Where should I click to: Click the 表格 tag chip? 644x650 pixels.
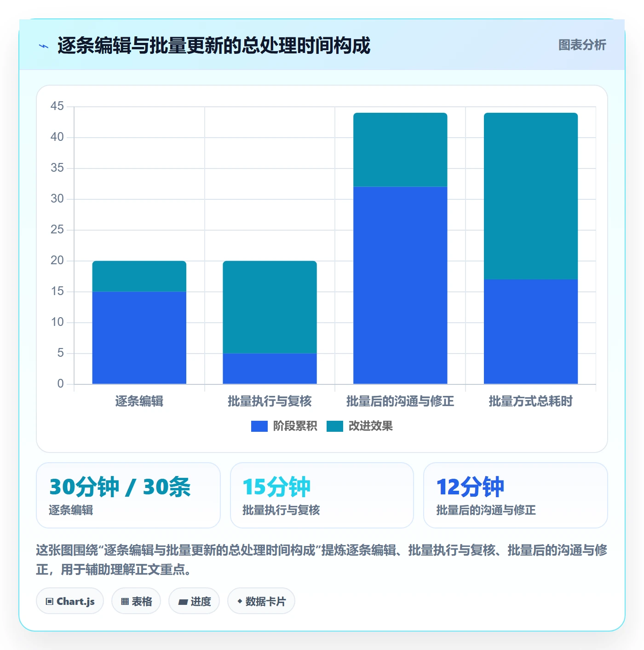136,601
